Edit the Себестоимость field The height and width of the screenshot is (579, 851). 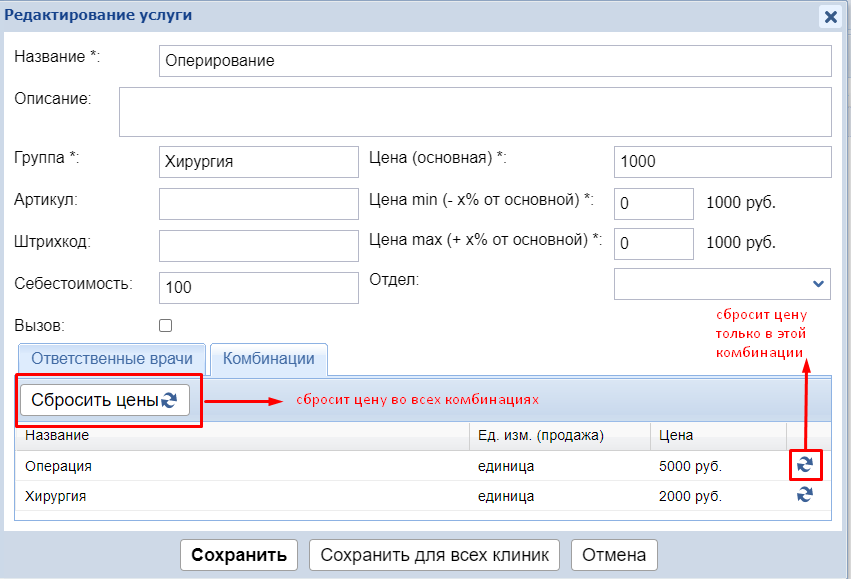tap(258, 287)
